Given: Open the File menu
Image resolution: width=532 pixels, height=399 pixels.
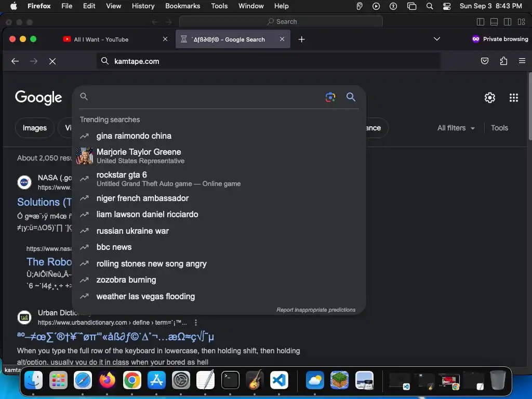Looking at the screenshot, I should (67, 6).
